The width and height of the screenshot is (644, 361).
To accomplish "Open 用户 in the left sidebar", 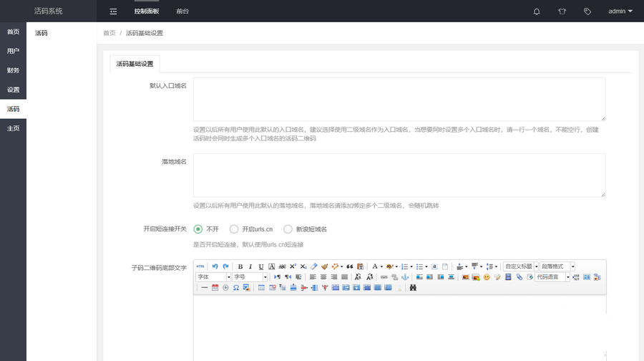I will [x=13, y=51].
